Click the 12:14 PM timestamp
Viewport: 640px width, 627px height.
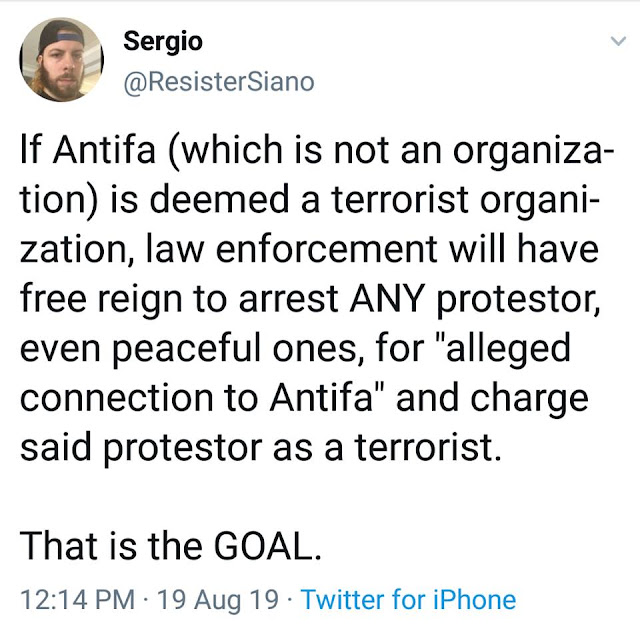(x=78, y=600)
